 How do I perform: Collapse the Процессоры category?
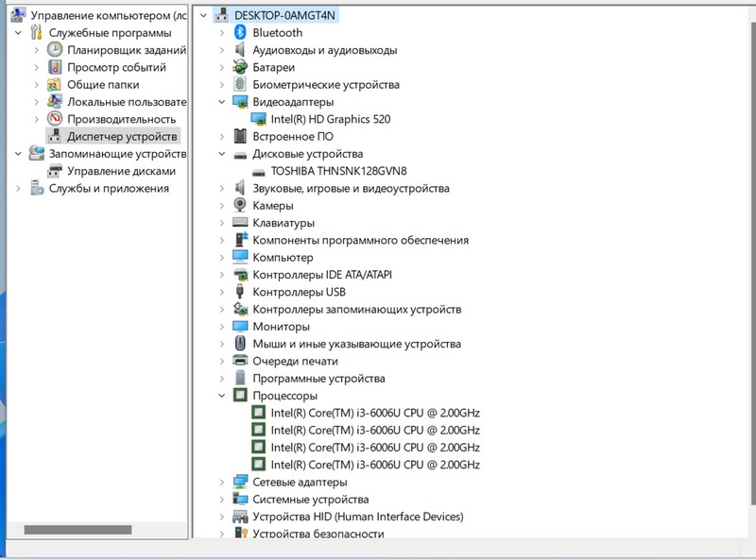pos(222,396)
